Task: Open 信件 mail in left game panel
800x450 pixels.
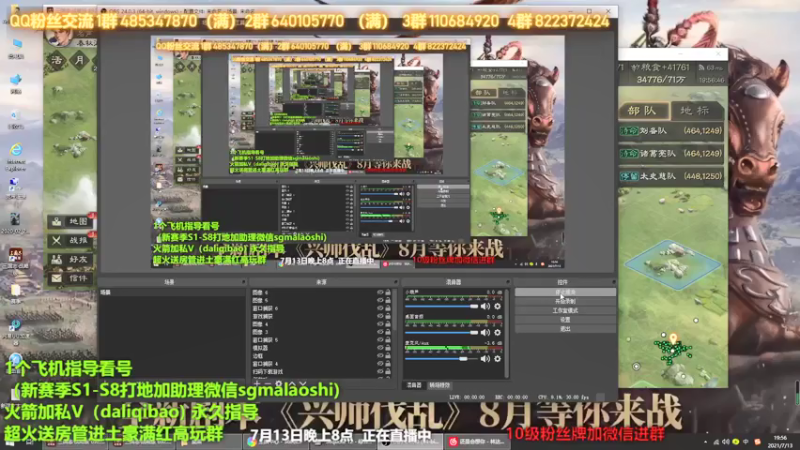Action: [x=70, y=278]
